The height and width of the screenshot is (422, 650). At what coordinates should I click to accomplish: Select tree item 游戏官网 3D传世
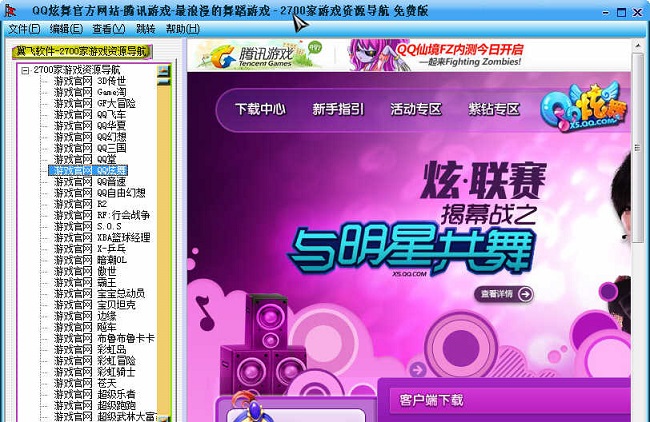(x=90, y=81)
